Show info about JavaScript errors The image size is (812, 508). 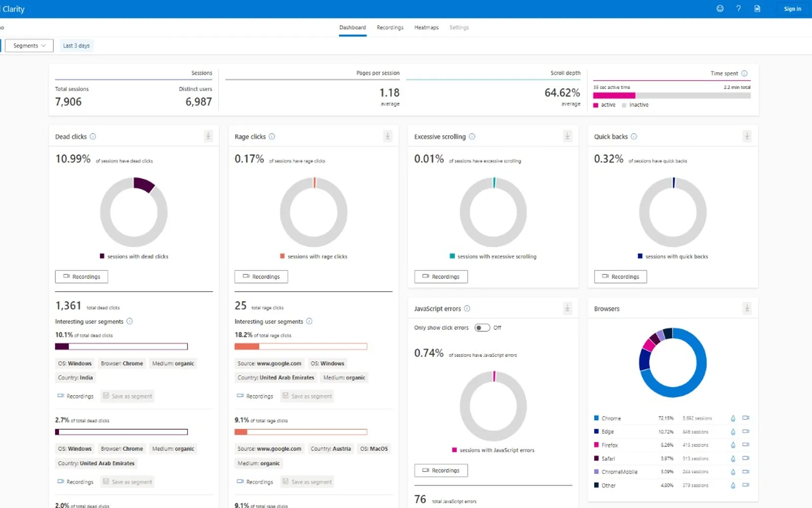pos(467,308)
